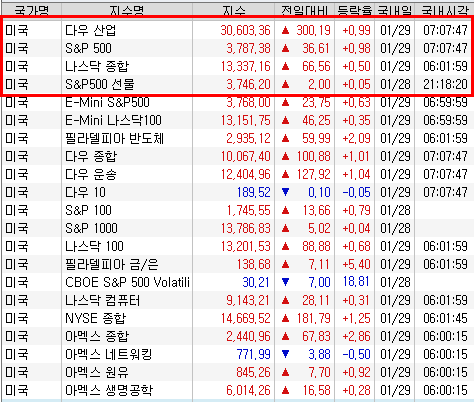
Task: Sort by the 등락율 column header
Action: 355,10
